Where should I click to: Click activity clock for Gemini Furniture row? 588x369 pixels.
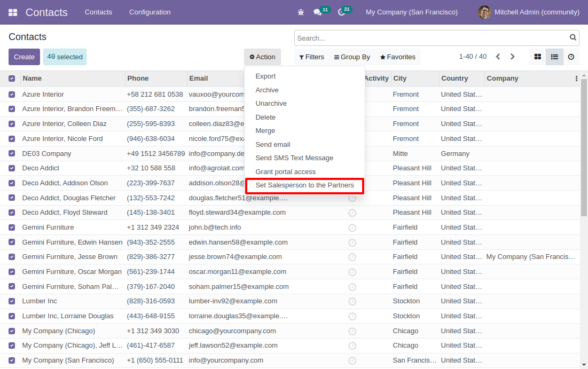352,227
